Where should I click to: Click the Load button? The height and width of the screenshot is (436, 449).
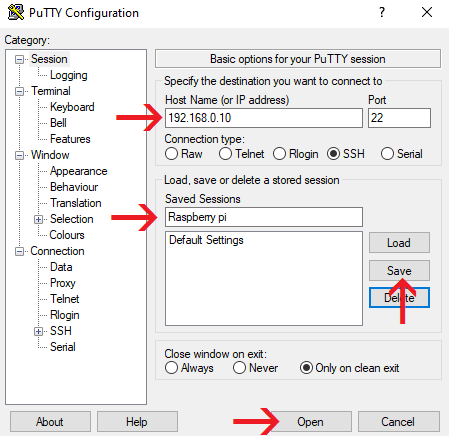399,243
